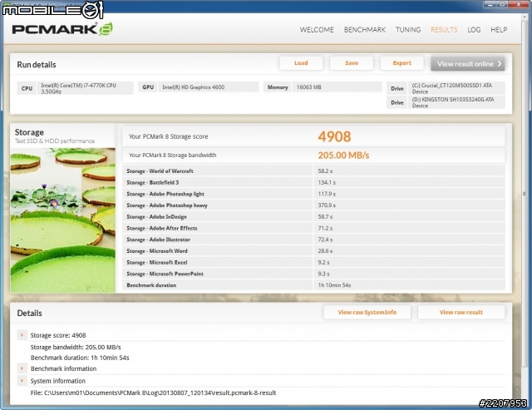The image size is (532, 410).
Task: Select Storage - Microsoft Word row
Action: pyautogui.click(x=313, y=251)
